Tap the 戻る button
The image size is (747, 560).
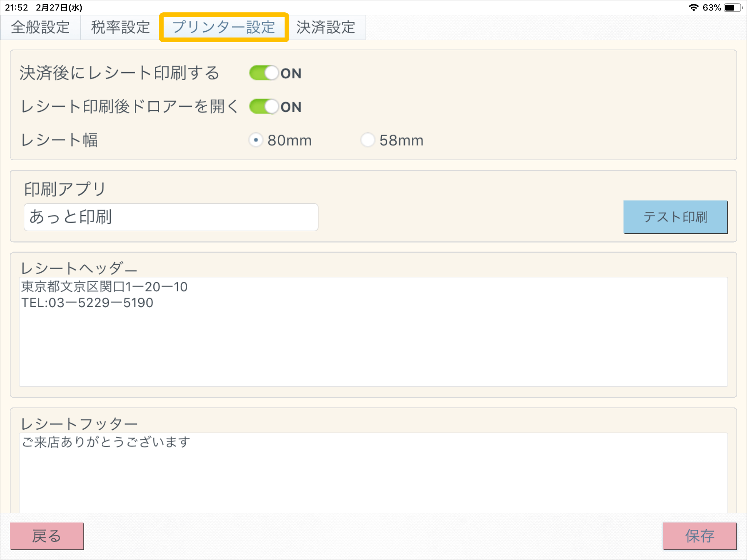tap(47, 536)
